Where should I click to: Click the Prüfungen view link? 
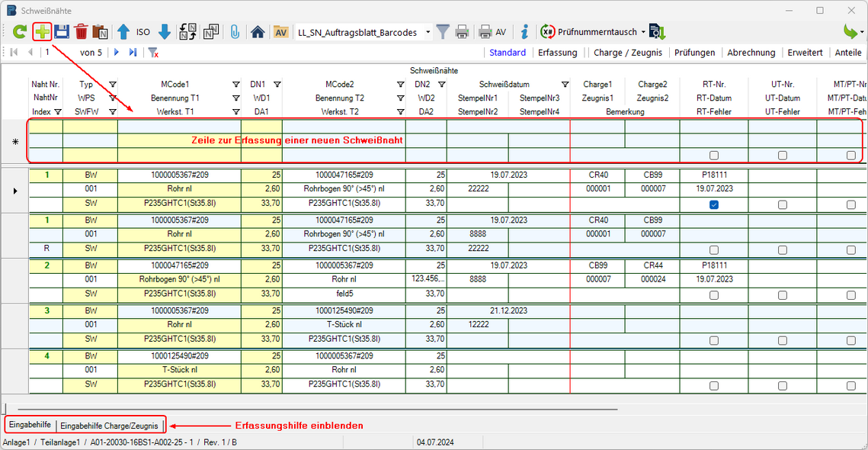(x=694, y=53)
